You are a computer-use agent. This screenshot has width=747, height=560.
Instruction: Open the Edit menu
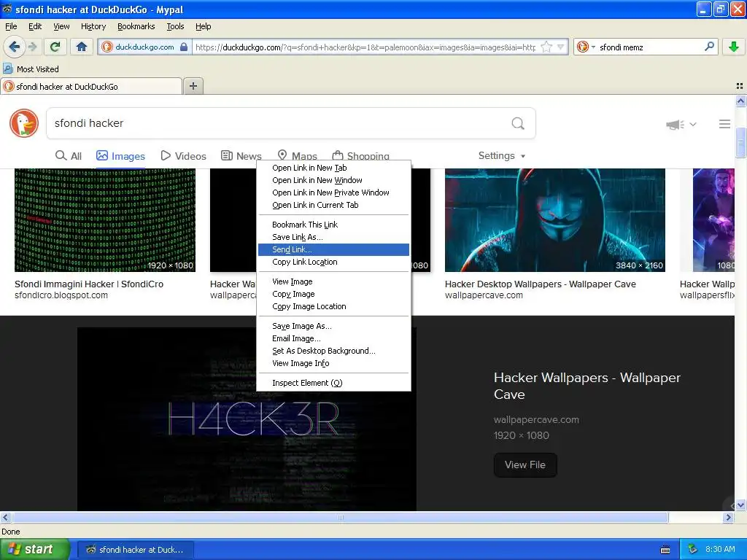click(x=35, y=26)
